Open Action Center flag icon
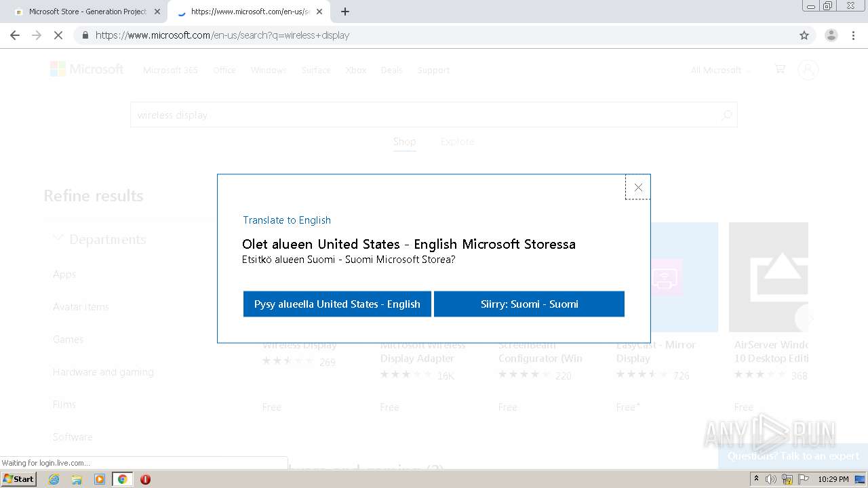Viewport: 868px width, 488px height. point(803,479)
